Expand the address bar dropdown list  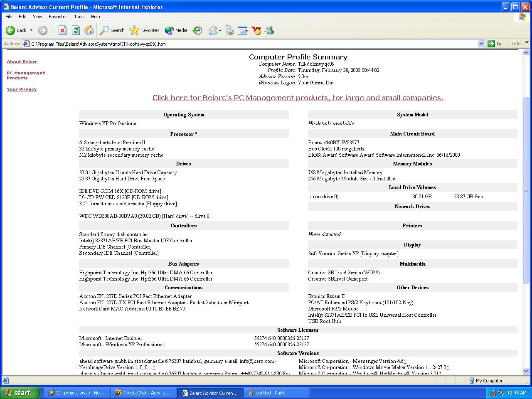(481, 44)
